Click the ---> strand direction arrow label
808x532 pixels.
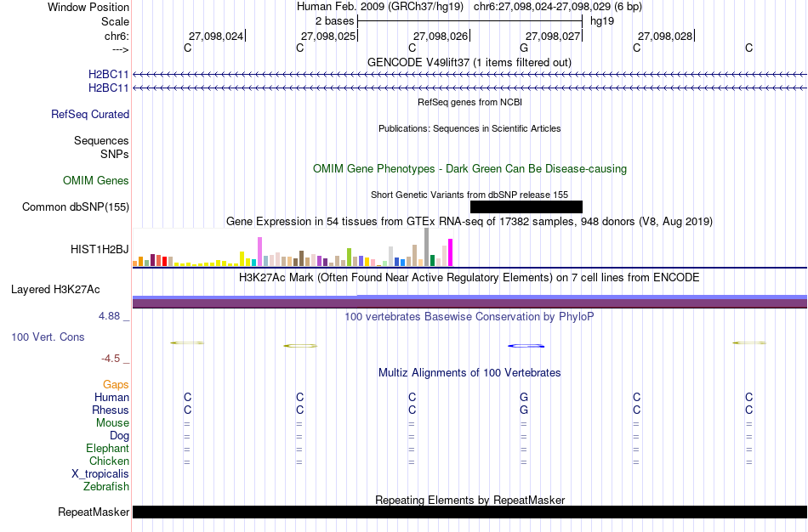click(x=120, y=49)
